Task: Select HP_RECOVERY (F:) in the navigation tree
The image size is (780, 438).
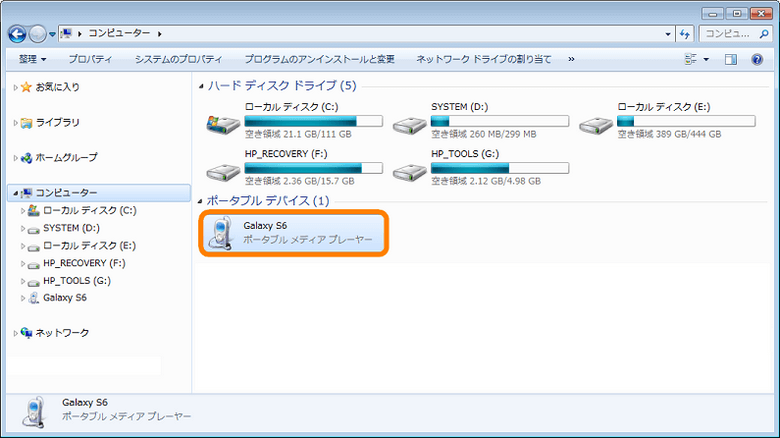Action: (x=84, y=263)
